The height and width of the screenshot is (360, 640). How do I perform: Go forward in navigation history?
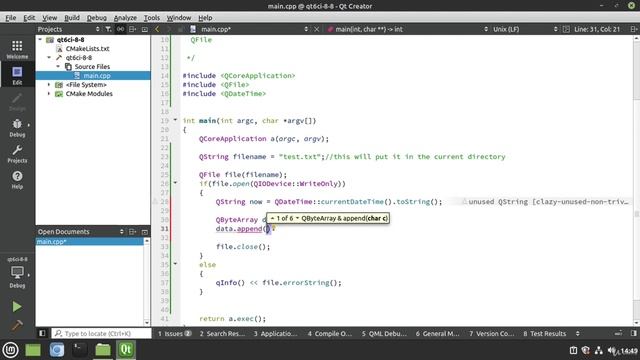click(x=169, y=29)
